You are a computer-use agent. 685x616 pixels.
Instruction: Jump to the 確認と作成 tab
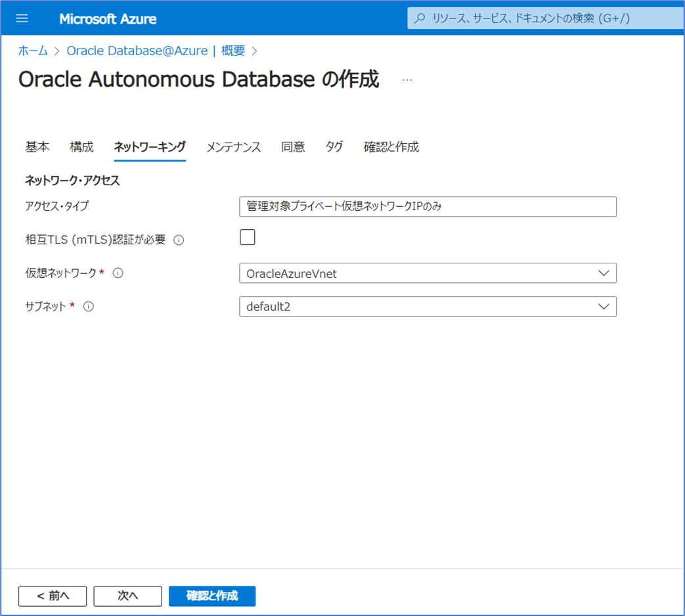coord(391,147)
